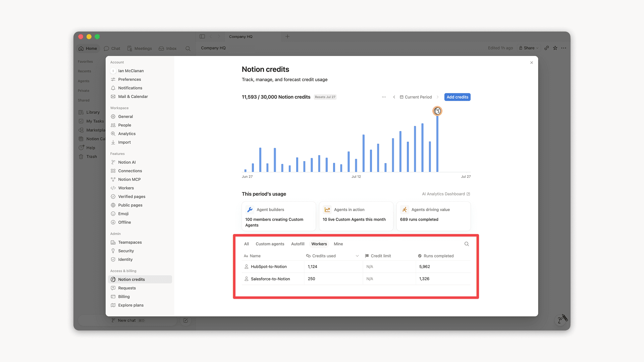The height and width of the screenshot is (362, 644).
Task: Open Connections settings
Action: 140,171
